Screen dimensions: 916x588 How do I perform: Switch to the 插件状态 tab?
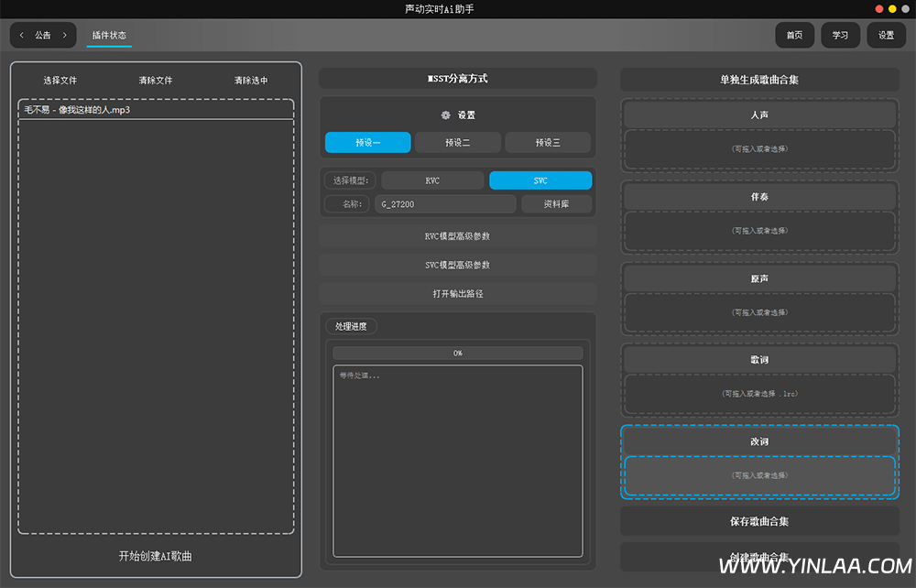click(109, 36)
